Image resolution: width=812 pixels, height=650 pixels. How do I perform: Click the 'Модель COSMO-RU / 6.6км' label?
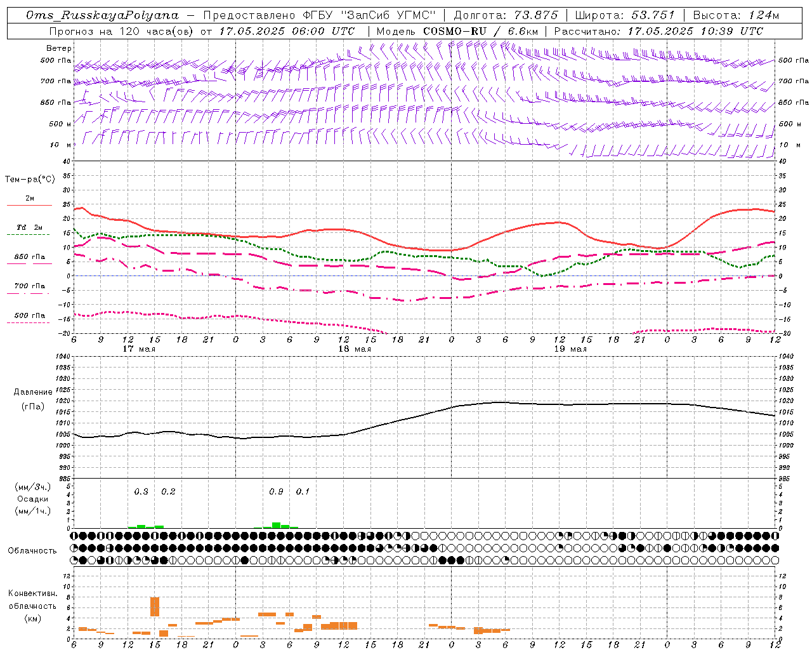(x=457, y=31)
